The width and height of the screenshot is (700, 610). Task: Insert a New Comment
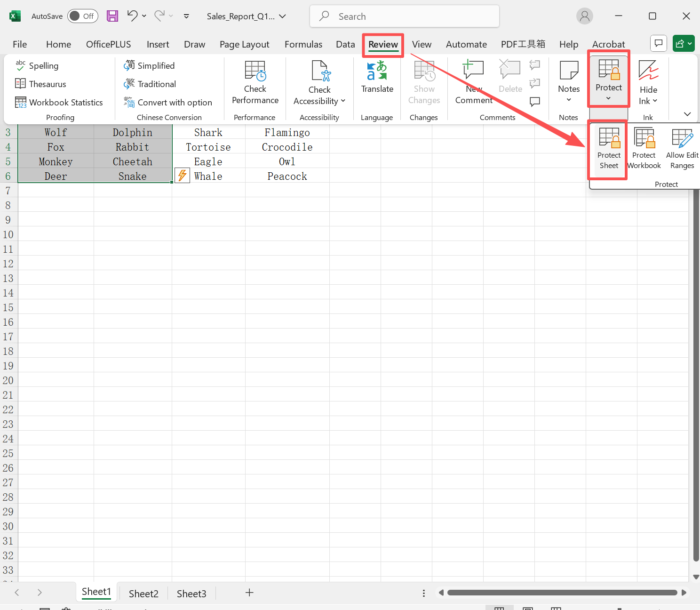[473, 82]
